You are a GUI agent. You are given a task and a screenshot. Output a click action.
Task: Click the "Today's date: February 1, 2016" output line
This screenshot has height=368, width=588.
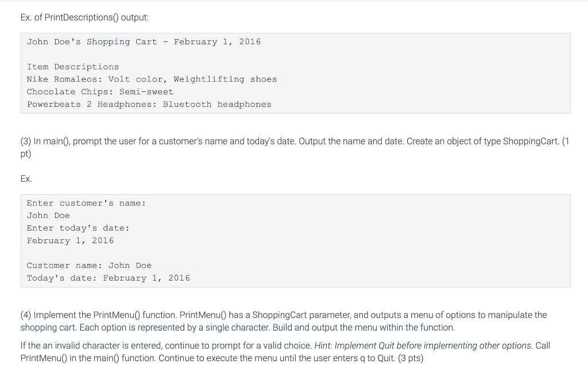(108, 278)
